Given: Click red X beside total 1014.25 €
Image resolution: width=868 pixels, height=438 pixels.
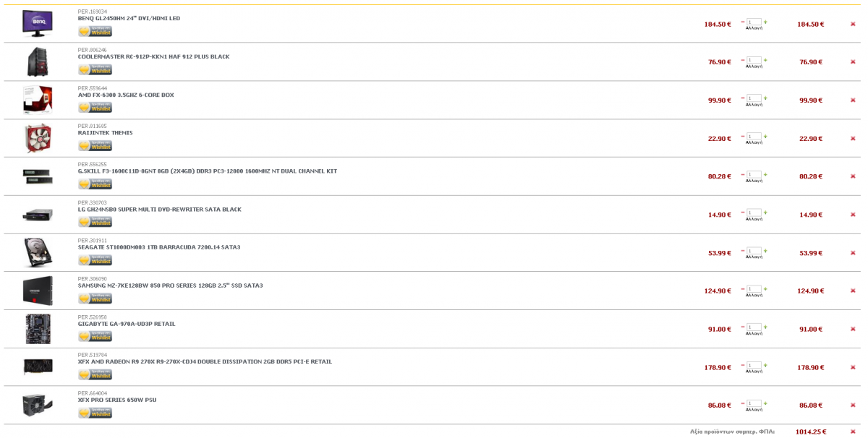Looking at the screenshot, I should tap(853, 431).
